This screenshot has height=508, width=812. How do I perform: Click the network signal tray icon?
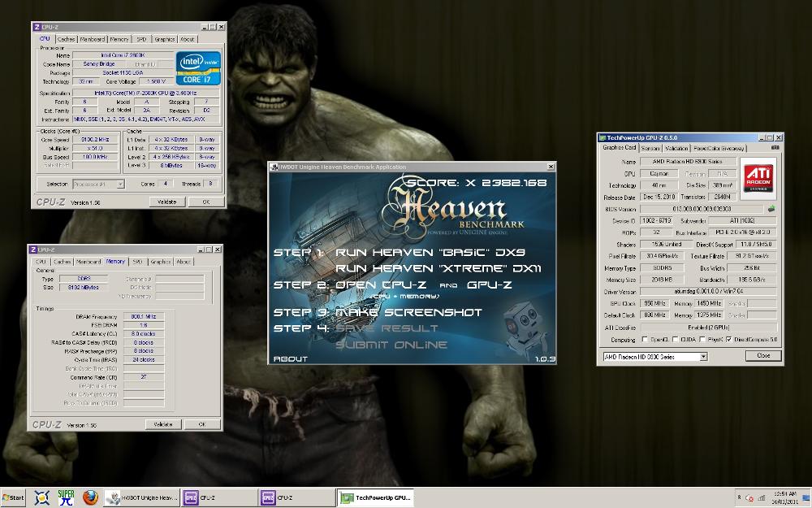coord(762,498)
